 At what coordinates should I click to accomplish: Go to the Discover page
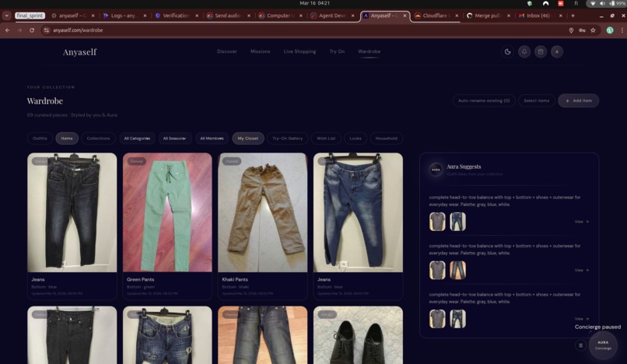226,51
